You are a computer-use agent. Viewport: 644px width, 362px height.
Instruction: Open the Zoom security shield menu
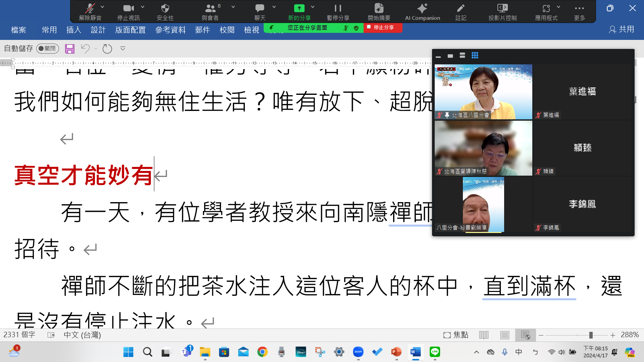click(165, 8)
